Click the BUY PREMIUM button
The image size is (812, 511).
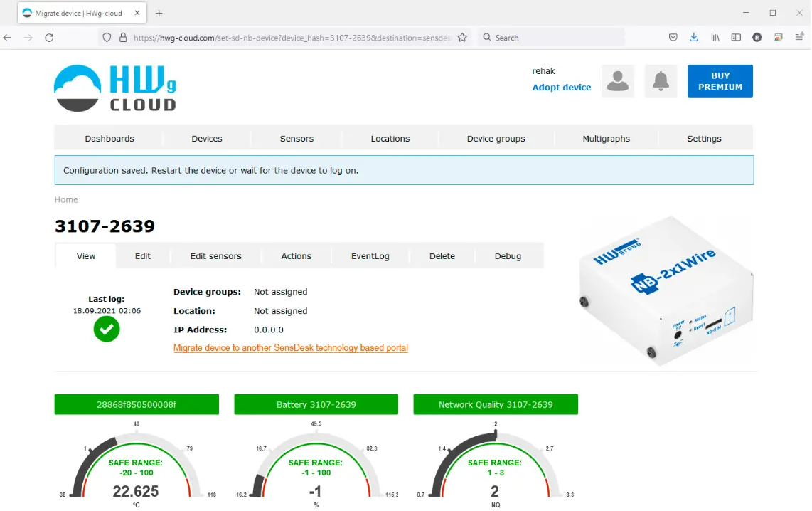tap(720, 81)
